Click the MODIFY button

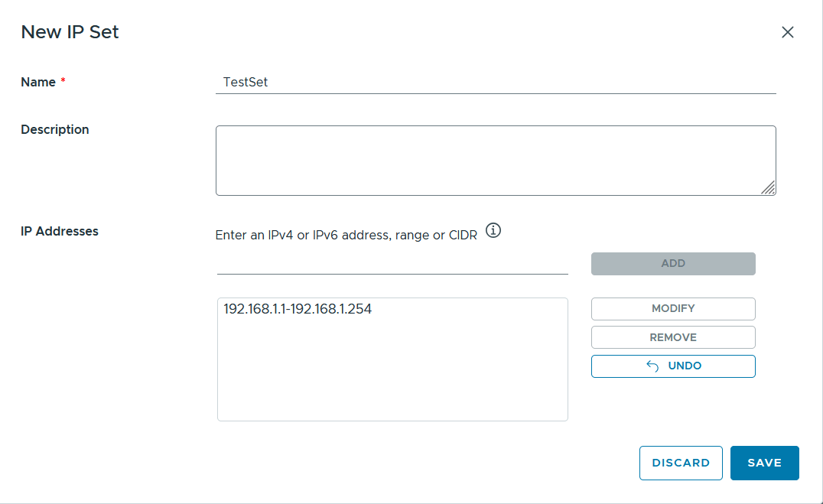pyautogui.click(x=673, y=309)
